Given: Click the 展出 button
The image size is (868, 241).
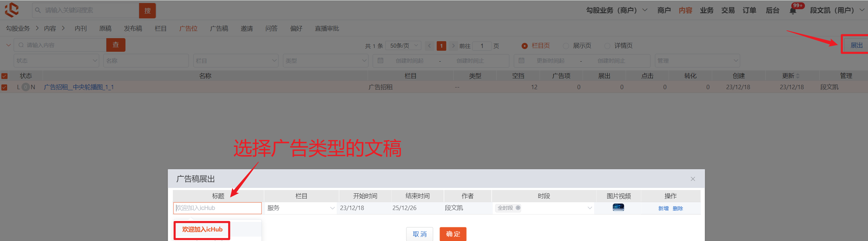Looking at the screenshot, I should (x=856, y=45).
